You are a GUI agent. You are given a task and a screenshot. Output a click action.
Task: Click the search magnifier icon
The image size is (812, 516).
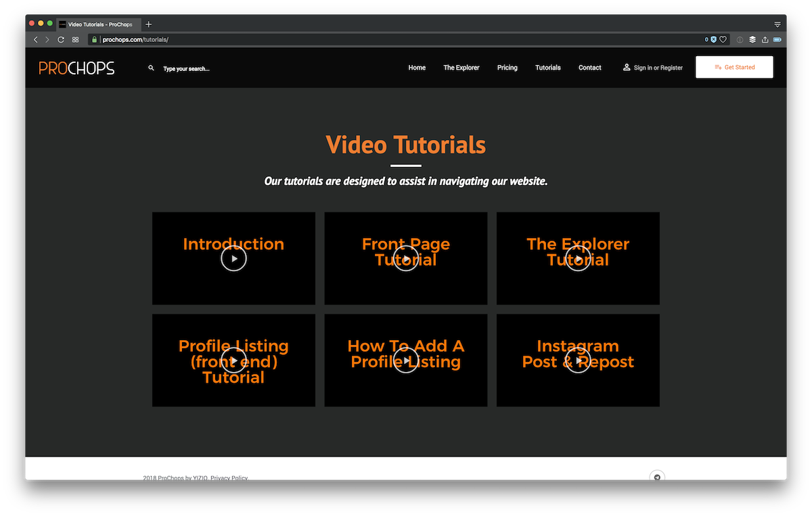(151, 68)
